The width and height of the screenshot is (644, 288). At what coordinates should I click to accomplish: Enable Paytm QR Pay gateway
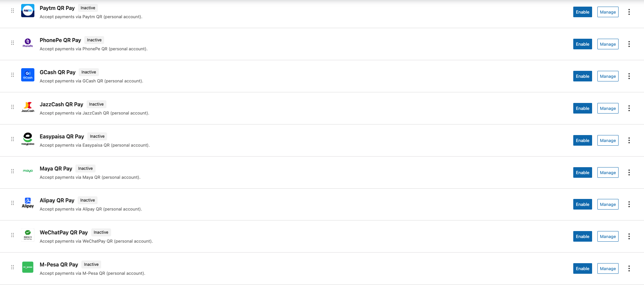point(583,12)
